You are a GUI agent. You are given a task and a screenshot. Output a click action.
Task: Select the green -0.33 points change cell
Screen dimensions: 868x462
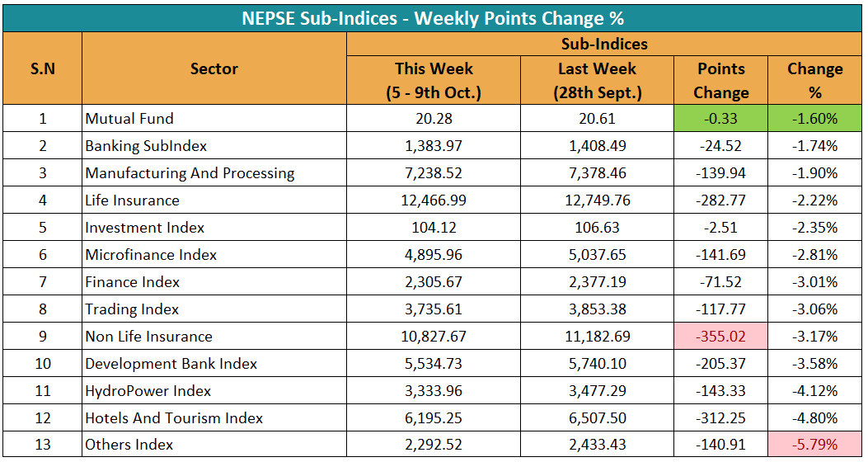721,119
